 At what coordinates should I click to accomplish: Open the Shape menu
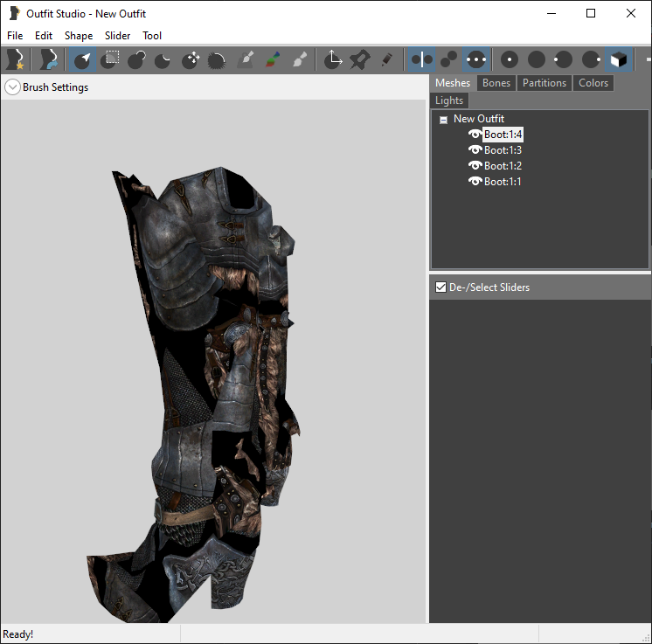click(79, 36)
